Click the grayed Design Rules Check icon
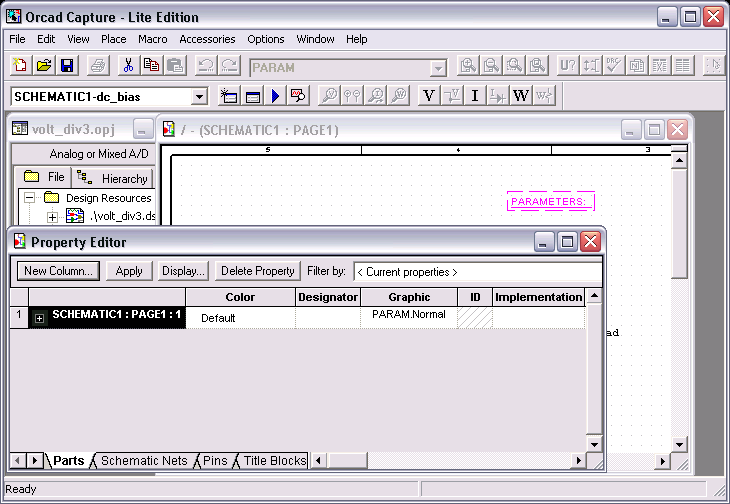Screen dimensions: 730x504 tap(614, 66)
